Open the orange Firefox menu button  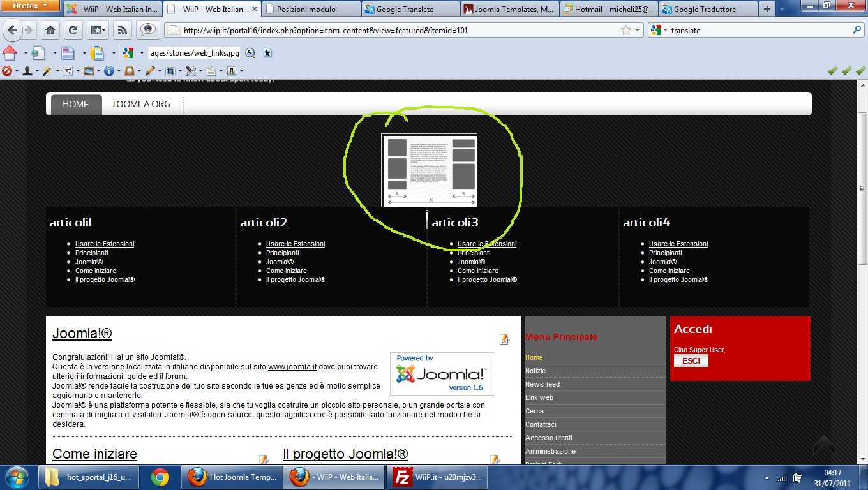(31, 6)
